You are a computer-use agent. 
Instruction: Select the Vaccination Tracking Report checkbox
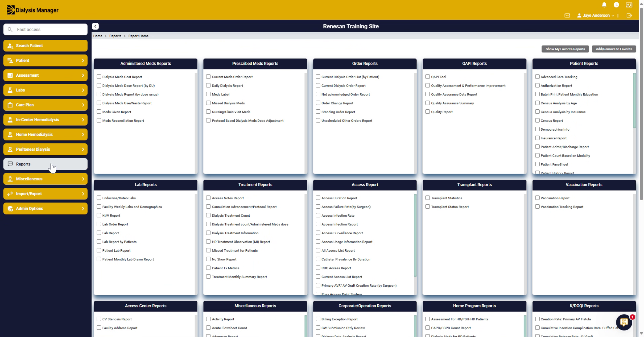[537, 207]
